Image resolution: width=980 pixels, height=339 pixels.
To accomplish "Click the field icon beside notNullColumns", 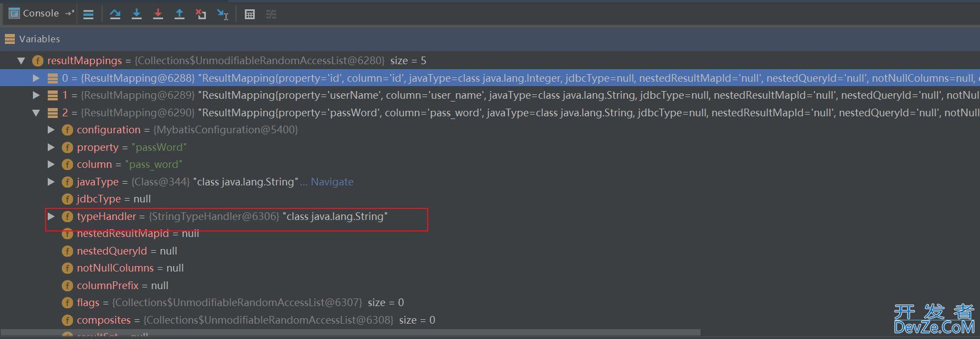I will tap(68, 268).
